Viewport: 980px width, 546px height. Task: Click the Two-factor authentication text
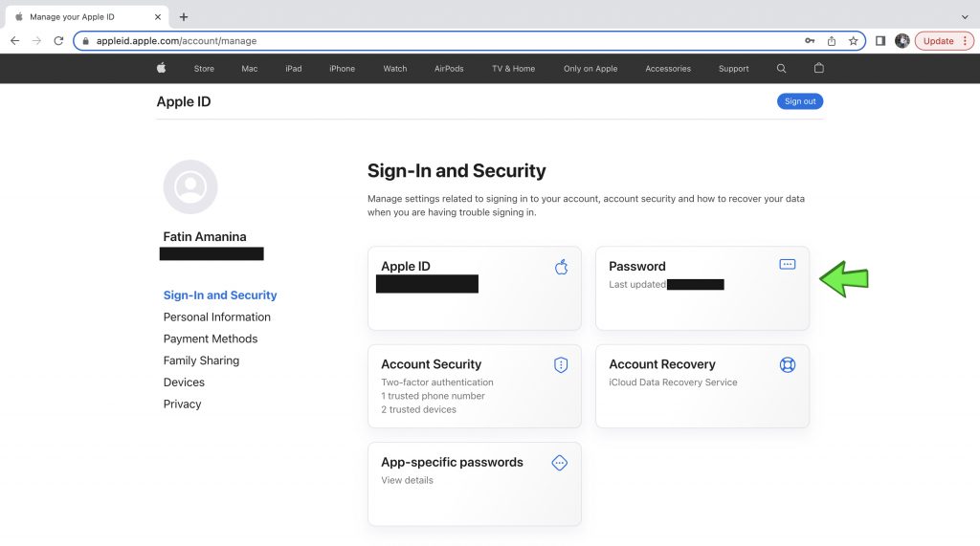tap(436, 382)
